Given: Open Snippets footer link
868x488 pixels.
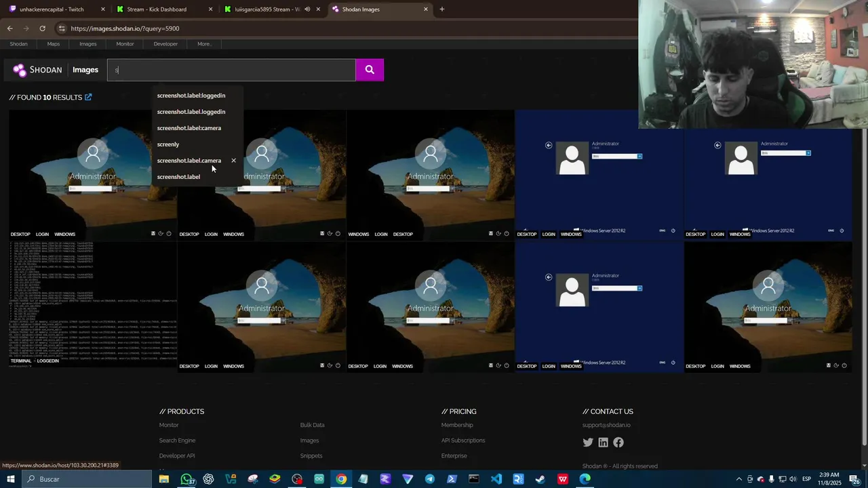Looking at the screenshot, I should [x=311, y=456].
